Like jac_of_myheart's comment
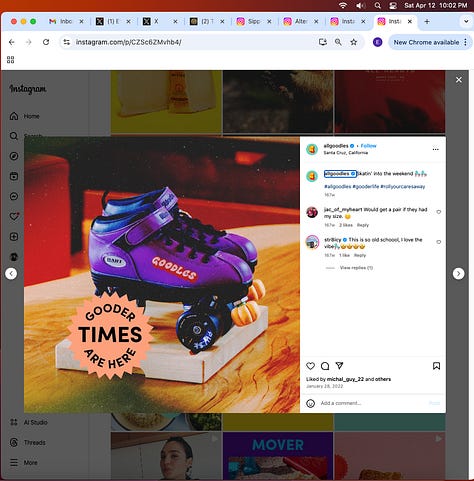 coord(439,212)
